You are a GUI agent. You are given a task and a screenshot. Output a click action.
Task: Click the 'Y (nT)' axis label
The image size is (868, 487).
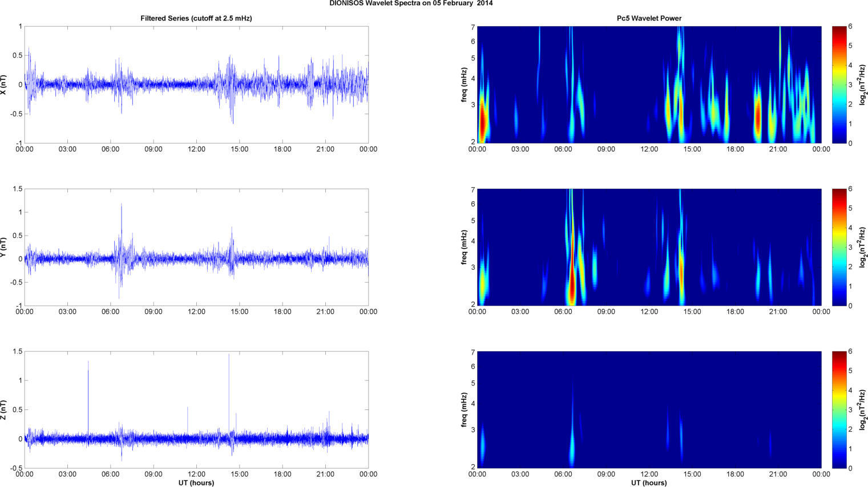pos(4,247)
